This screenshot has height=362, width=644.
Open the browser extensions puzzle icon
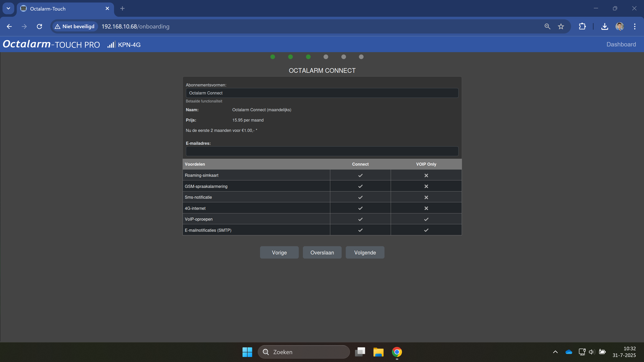click(x=582, y=26)
